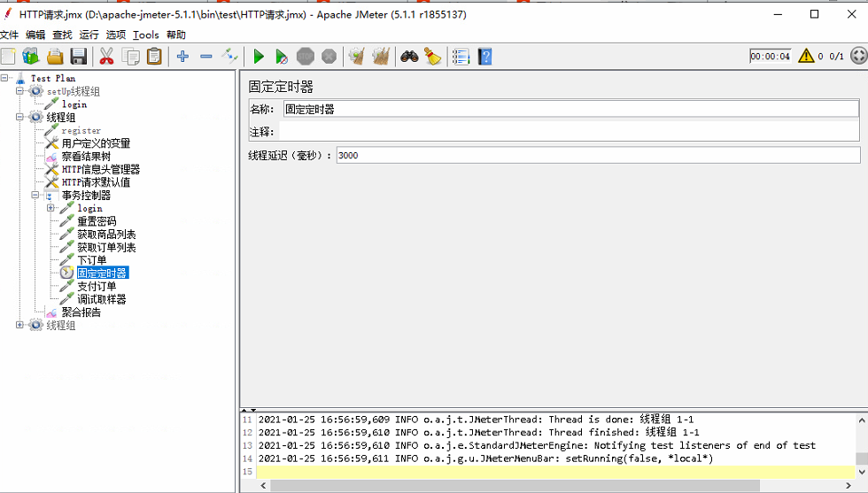868x493 pixels.
Task: Click the Open file folder icon
Action: [55, 57]
